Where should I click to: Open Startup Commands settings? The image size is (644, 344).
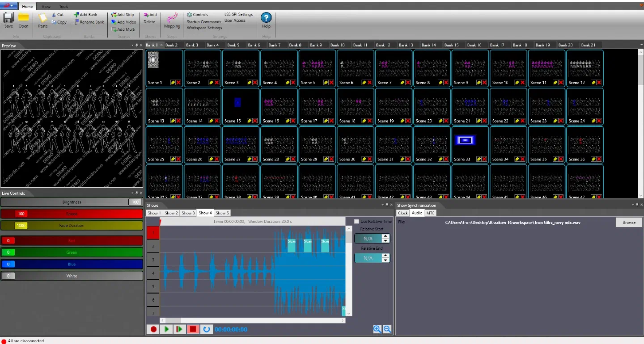click(204, 21)
